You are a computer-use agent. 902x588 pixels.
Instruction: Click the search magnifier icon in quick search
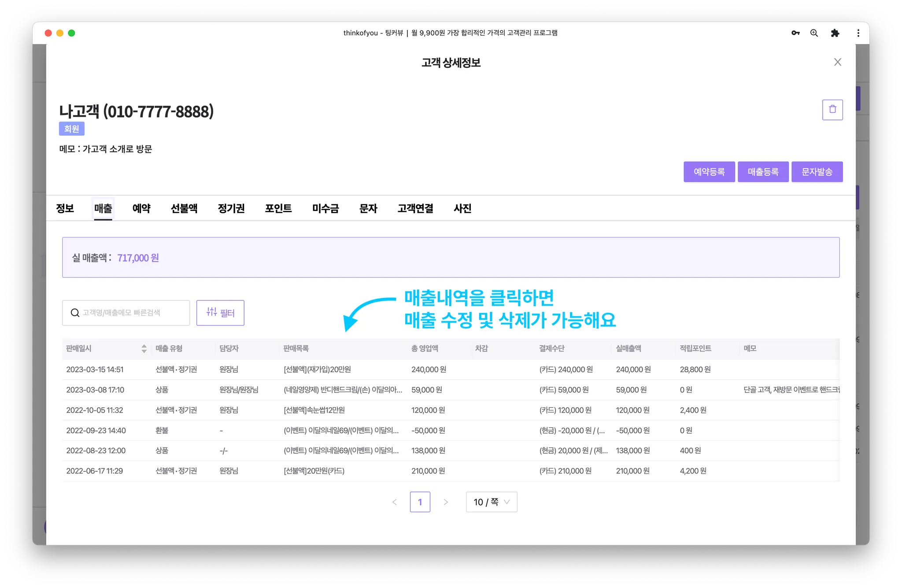click(75, 313)
